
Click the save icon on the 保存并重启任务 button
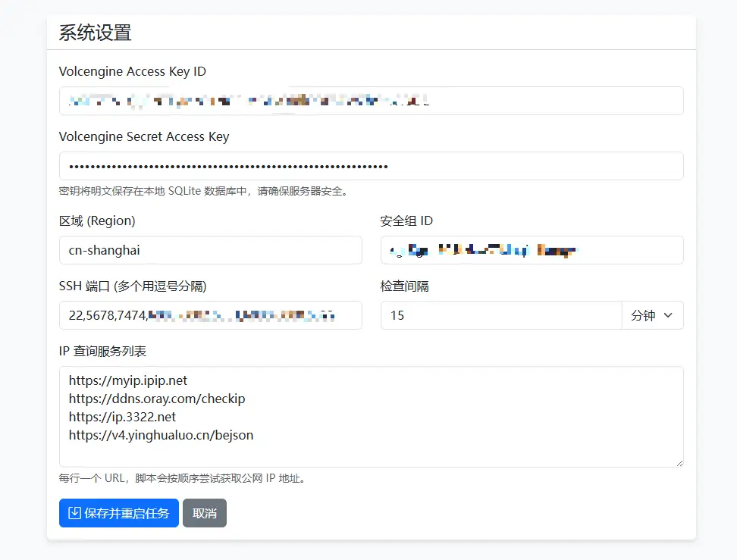coord(74,513)
